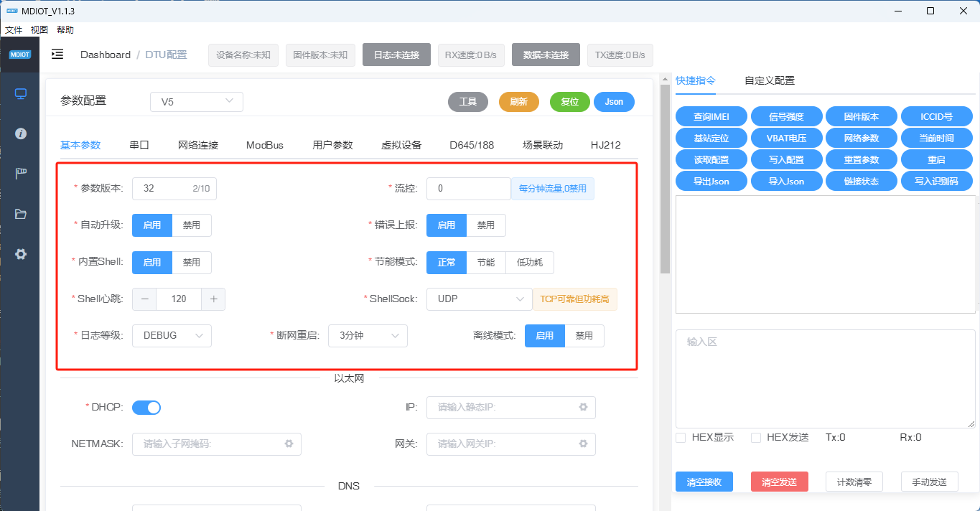Screen dimensions: 980x511
Task: Switch to the ModBus tab
Action: point(265,145)
